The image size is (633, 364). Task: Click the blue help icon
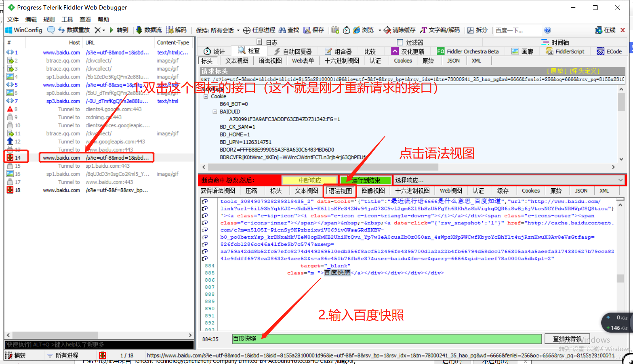548,30
